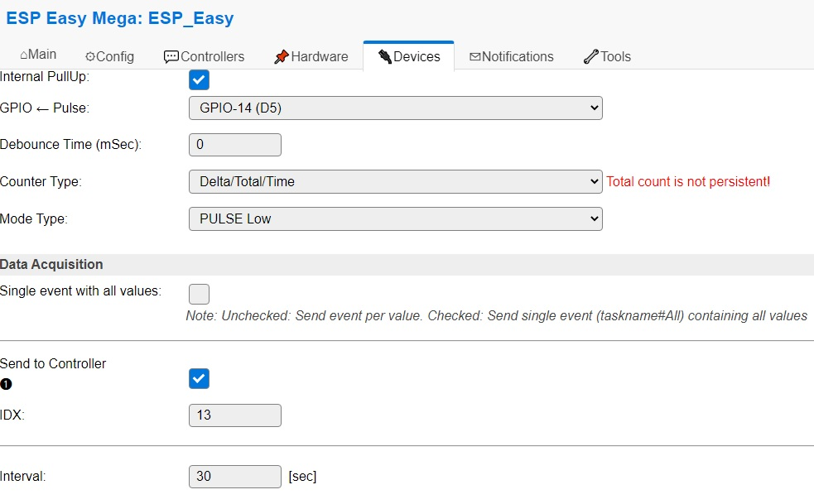Image resolution: width=814 pixels, height=504 pixels.
Task: Uncheck the Internal PullUp checkbox
Action: (x=199, y=80)
